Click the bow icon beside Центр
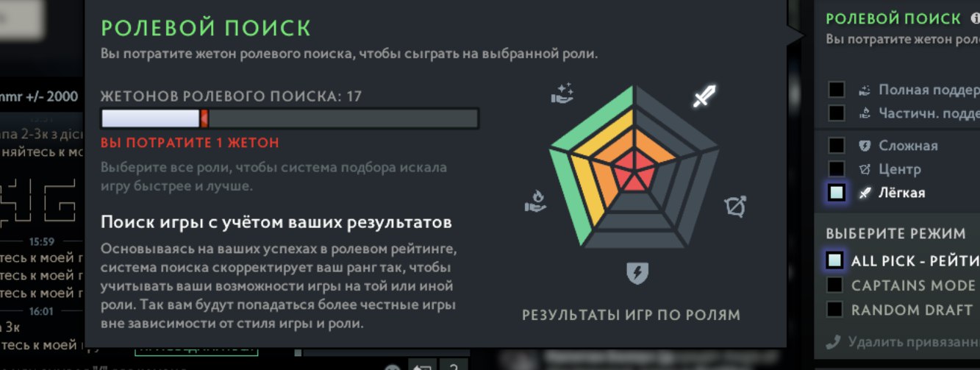 (x=865, y=169)
